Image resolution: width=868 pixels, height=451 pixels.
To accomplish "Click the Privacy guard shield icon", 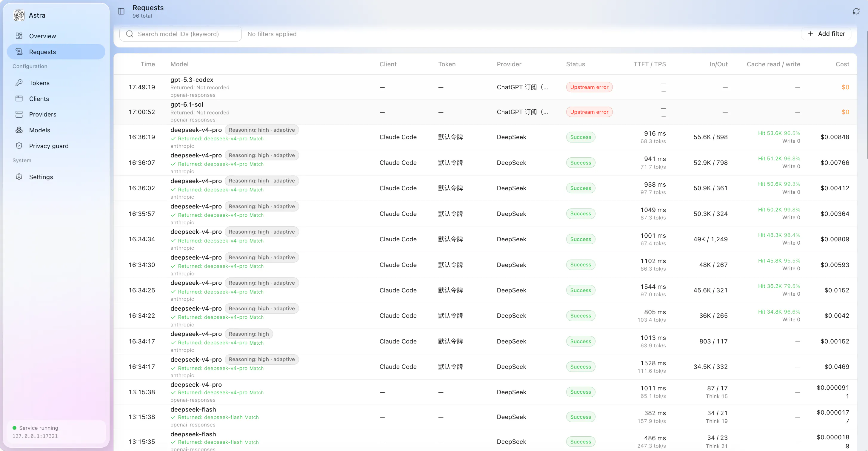I will (19, 146).
